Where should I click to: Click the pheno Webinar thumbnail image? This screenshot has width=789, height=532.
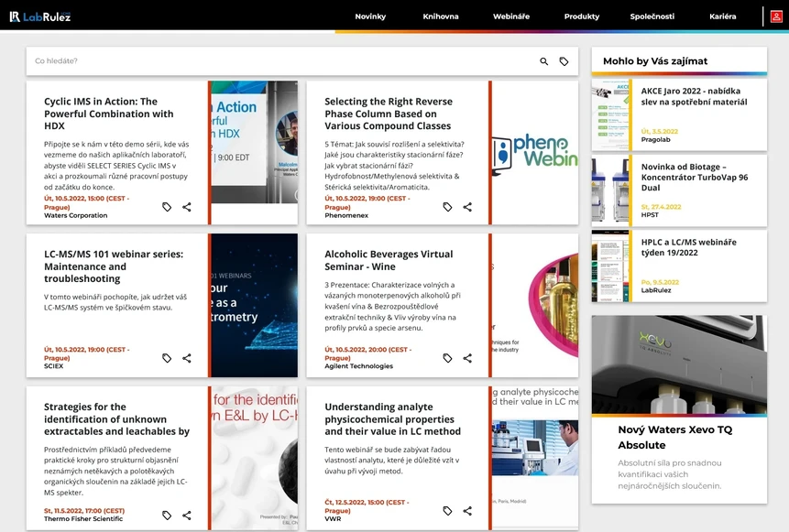coord(535,153)
